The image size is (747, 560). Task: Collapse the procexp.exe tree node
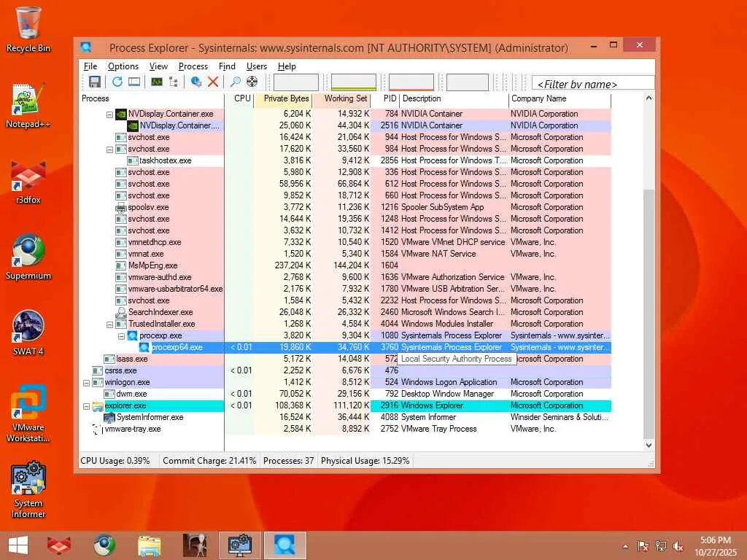point(121,336)
